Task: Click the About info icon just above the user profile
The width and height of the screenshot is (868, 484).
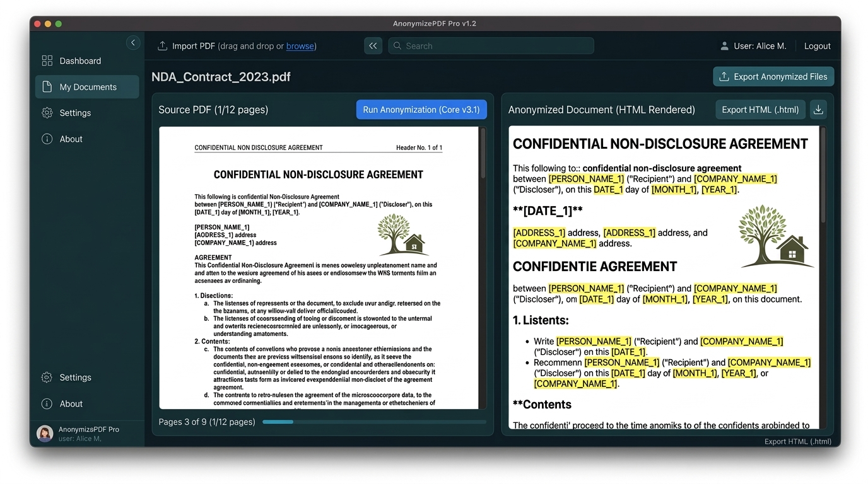Action: (47, 404)
